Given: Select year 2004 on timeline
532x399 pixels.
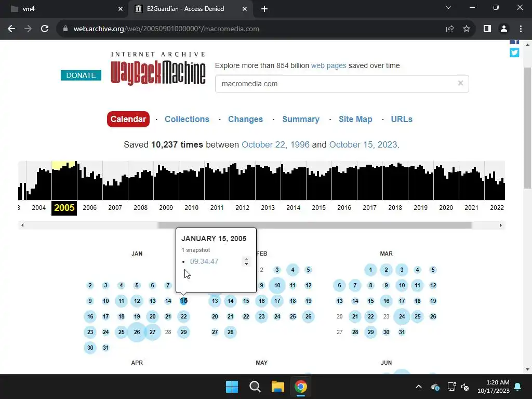Looking at the screenshot, I should point(38,208).
